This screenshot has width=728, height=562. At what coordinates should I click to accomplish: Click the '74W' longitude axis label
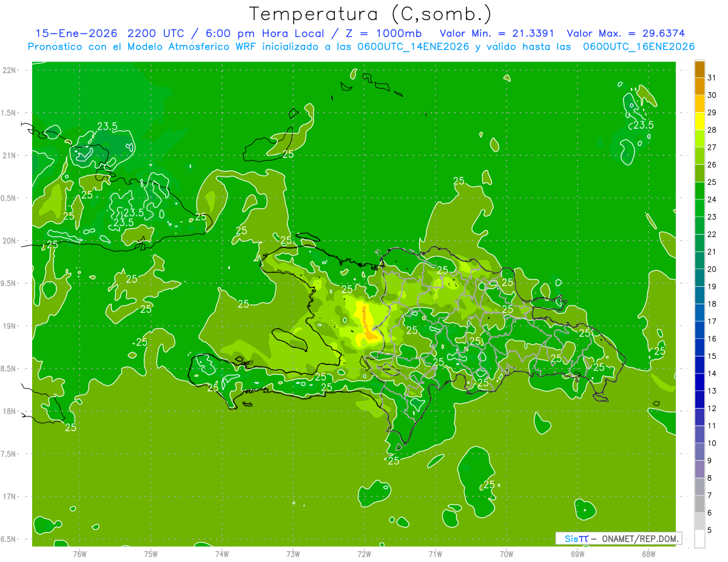(x=222, y=554)
